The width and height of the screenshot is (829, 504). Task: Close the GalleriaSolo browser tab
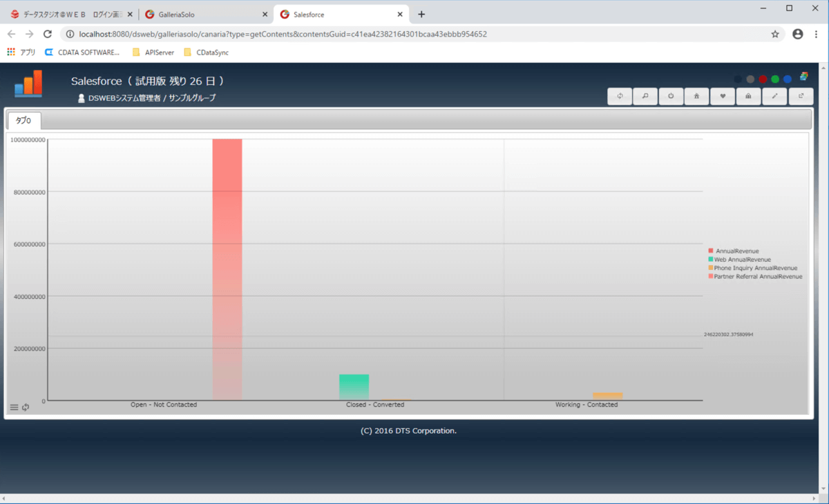click(265, 14)
